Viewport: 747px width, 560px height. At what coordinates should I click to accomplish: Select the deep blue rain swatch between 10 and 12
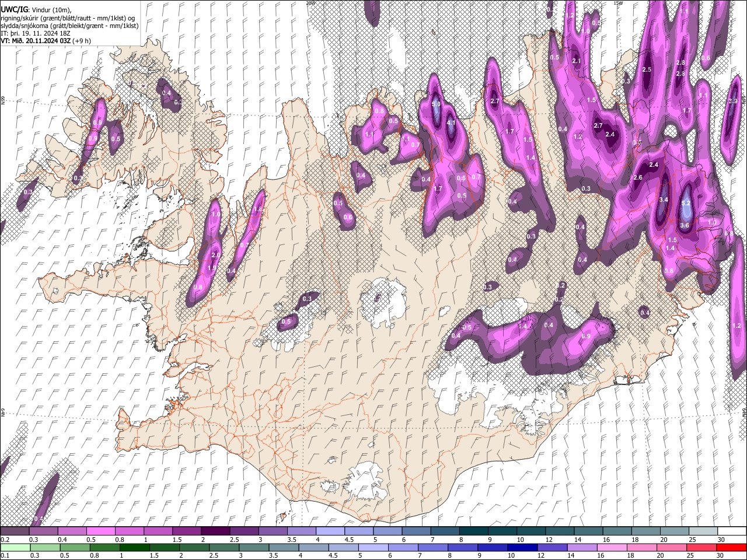522,548
